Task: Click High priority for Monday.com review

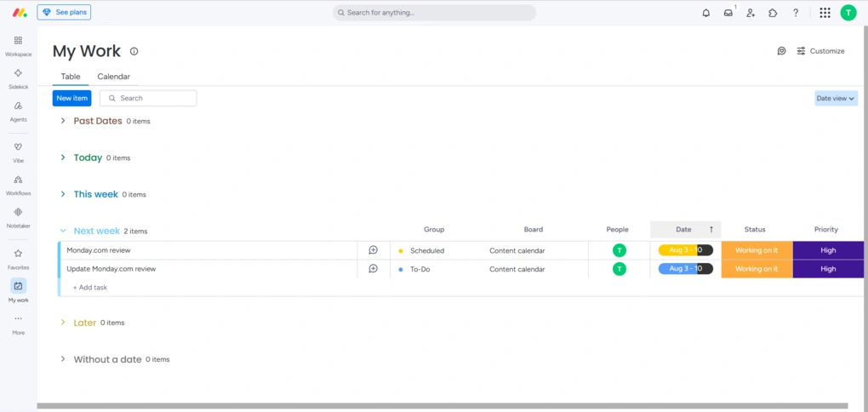Action: click(828, 250)
